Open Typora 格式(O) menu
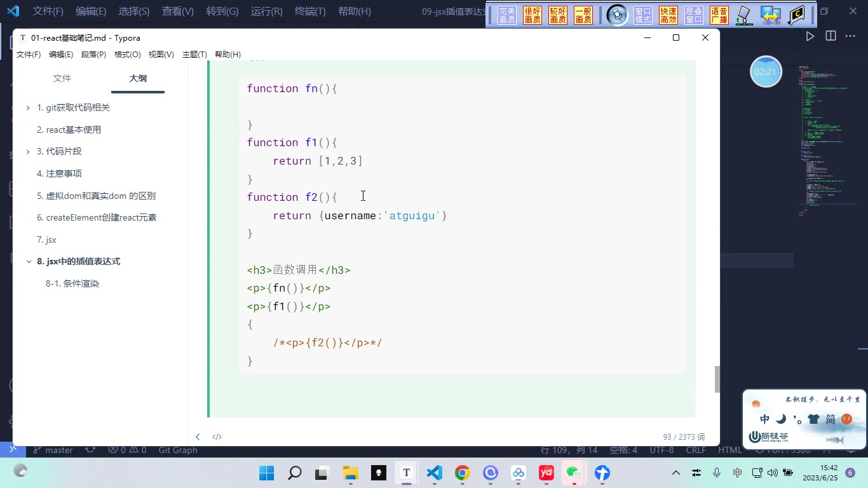Screen dimensions: 868x488 point(127,55)
